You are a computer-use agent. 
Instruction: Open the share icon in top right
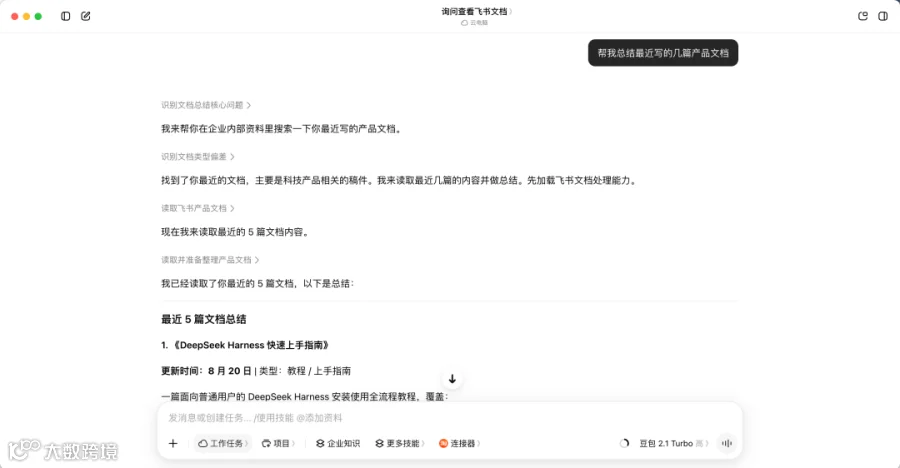(x=863, y=16)
